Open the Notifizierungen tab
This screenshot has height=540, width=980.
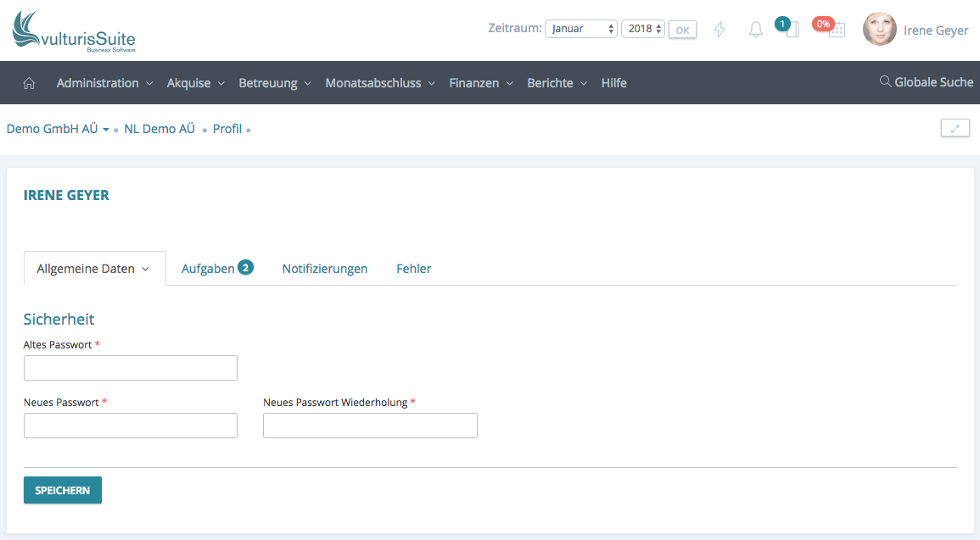pos(324,269)
